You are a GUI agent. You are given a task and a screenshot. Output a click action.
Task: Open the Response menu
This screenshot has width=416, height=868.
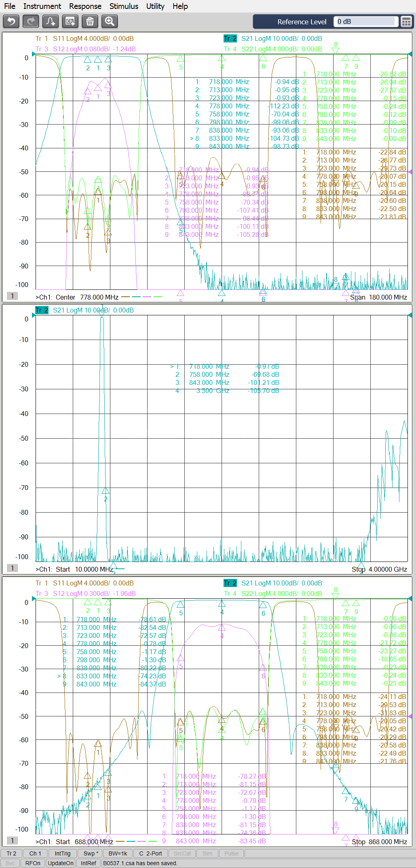click(85, 6)
